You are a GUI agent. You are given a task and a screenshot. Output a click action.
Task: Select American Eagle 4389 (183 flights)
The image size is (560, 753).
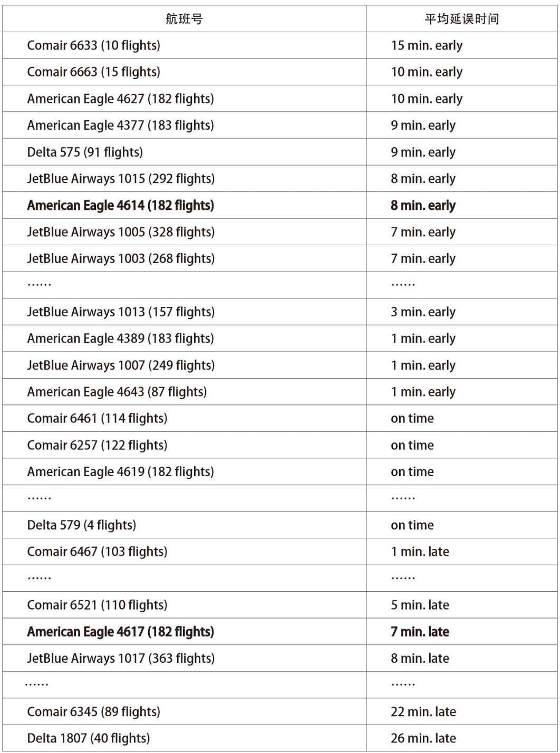tap(120, 339)
